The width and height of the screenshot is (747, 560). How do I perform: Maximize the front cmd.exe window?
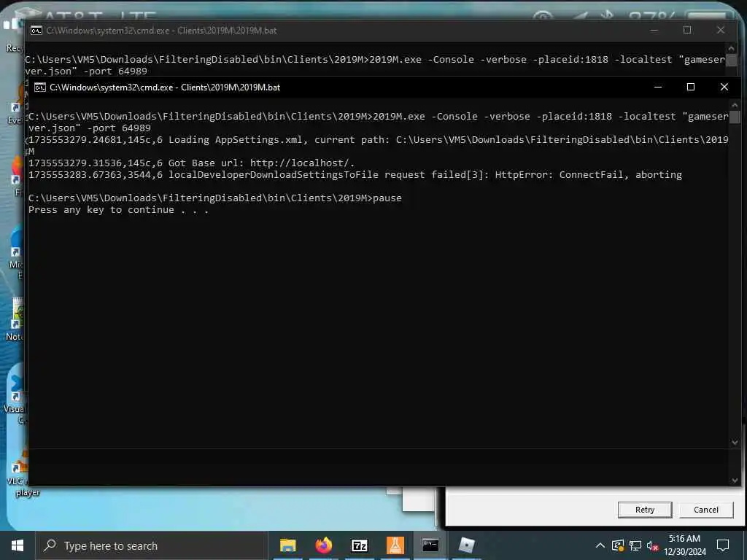(690, 87)
